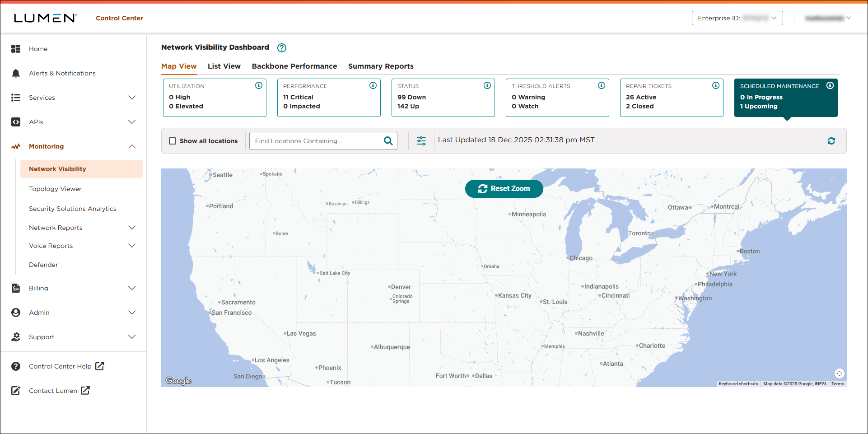
Task: Click the Threshold Alerts info icon
Action: click(602, 85)
